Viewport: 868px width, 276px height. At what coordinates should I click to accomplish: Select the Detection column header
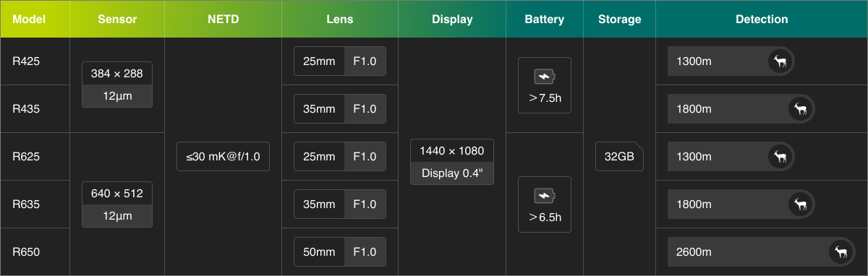click(x=762, y=19)
